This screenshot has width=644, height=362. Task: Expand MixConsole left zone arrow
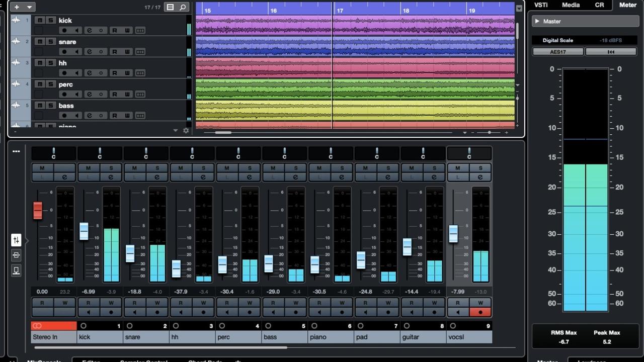27,241
